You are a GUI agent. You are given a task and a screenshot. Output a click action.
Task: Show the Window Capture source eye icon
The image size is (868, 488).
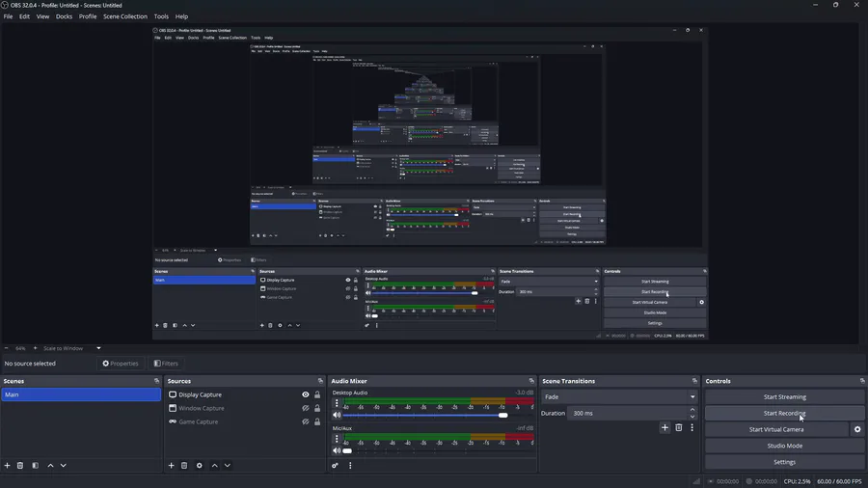click(x=305, y=408)
